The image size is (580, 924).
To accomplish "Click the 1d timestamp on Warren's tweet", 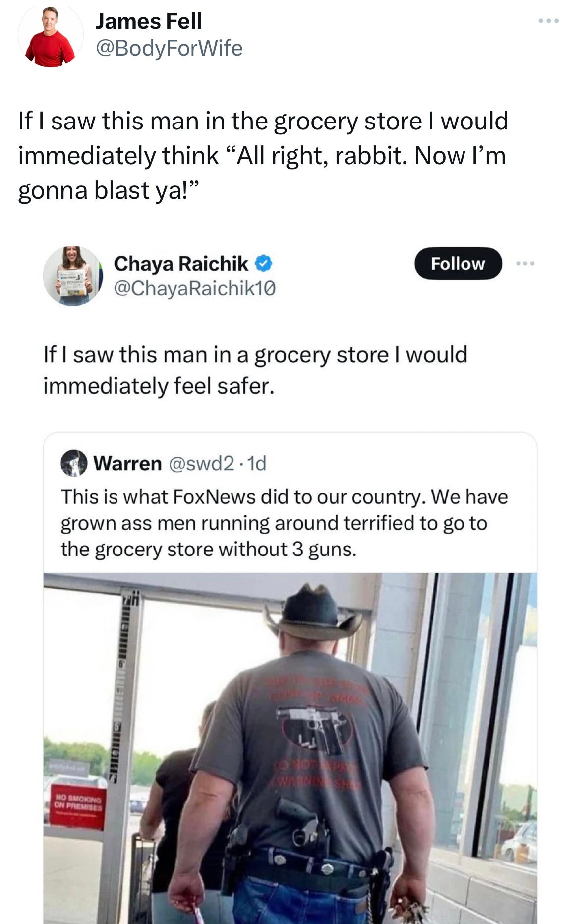I will [257, 463].
